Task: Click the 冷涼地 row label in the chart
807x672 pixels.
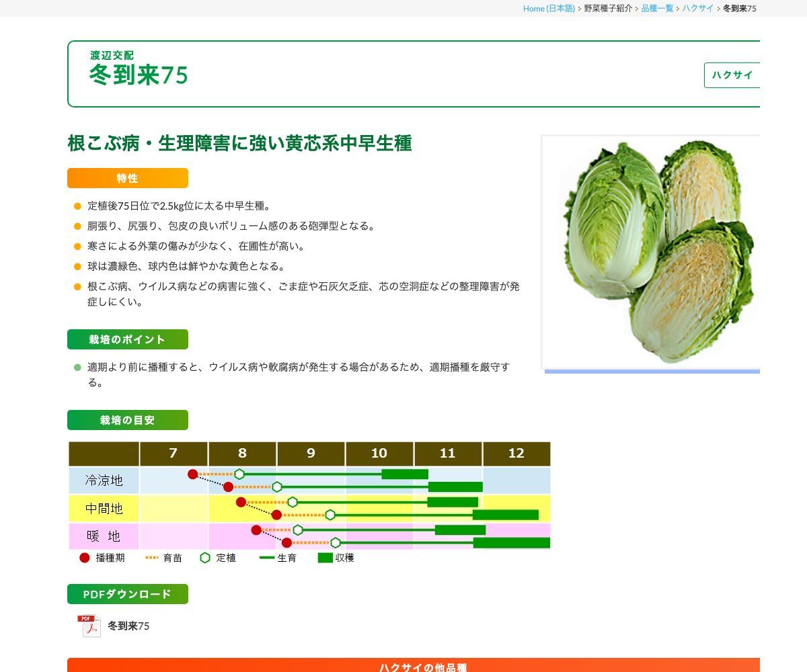Action: [103, 481]
